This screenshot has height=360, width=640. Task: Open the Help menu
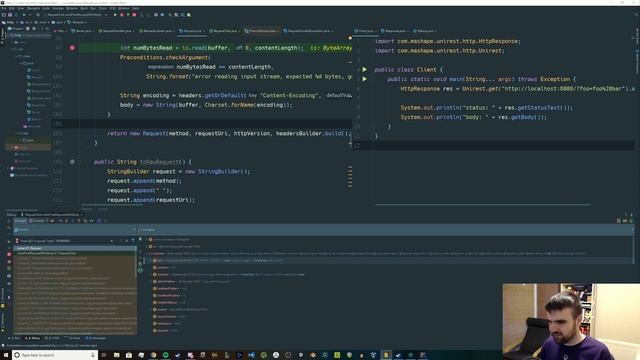pos(135,8)
